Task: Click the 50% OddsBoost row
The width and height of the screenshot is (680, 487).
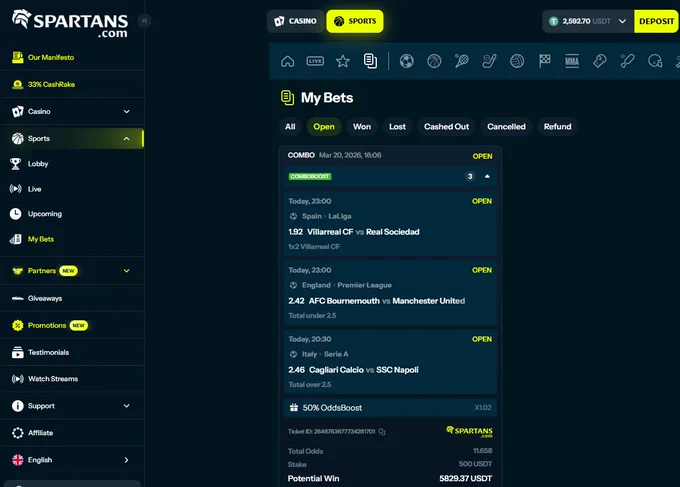Action: [x=390, y=408]
